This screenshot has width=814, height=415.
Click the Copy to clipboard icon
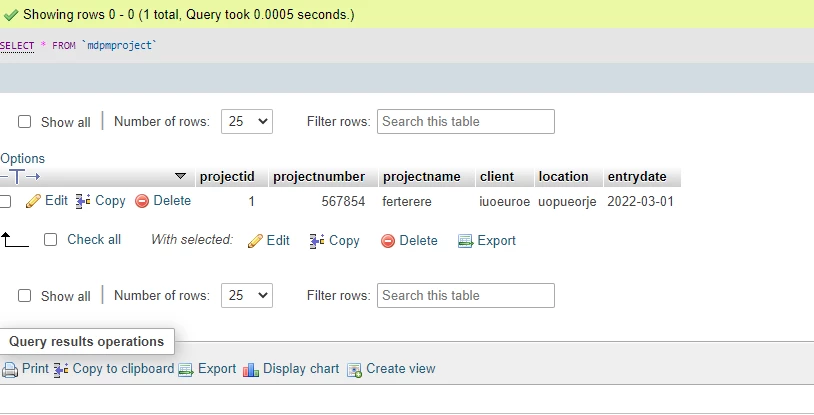[61, 370]
